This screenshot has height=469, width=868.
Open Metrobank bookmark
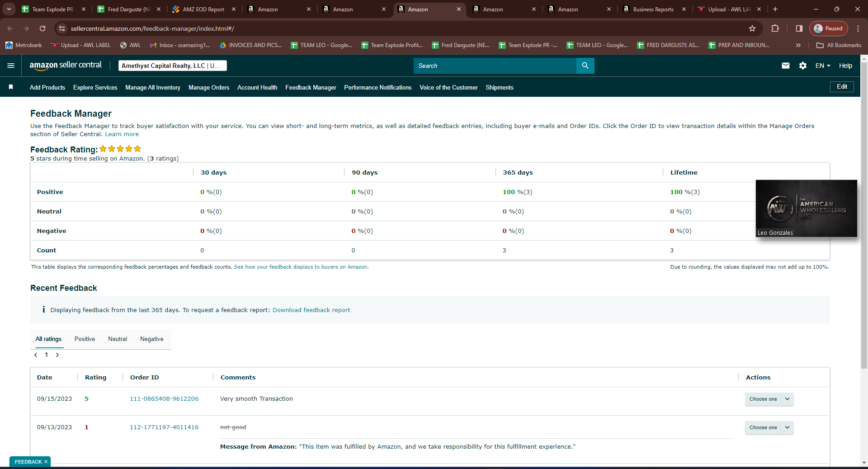[x=24, y=45]
